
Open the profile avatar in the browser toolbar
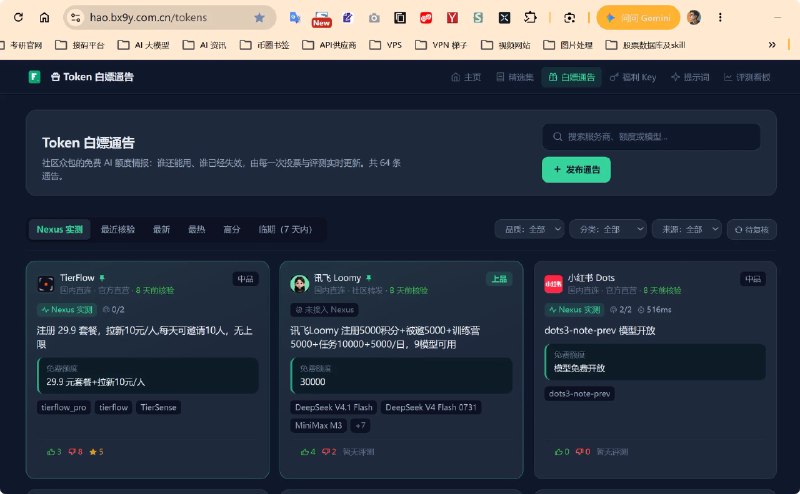(693, 17)
